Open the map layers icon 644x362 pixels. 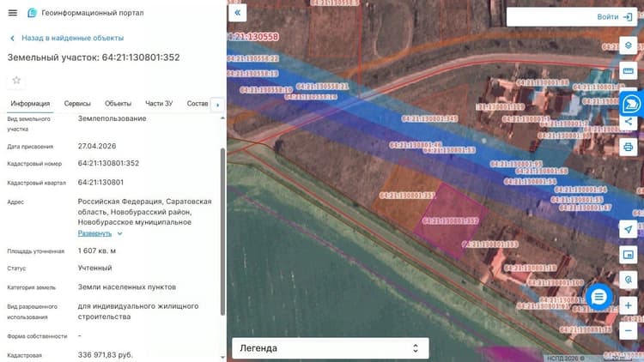click(628, 45)
